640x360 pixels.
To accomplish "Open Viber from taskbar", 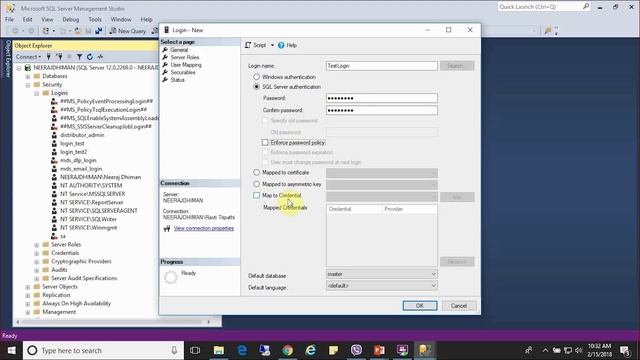I will (x=356, y=350).
